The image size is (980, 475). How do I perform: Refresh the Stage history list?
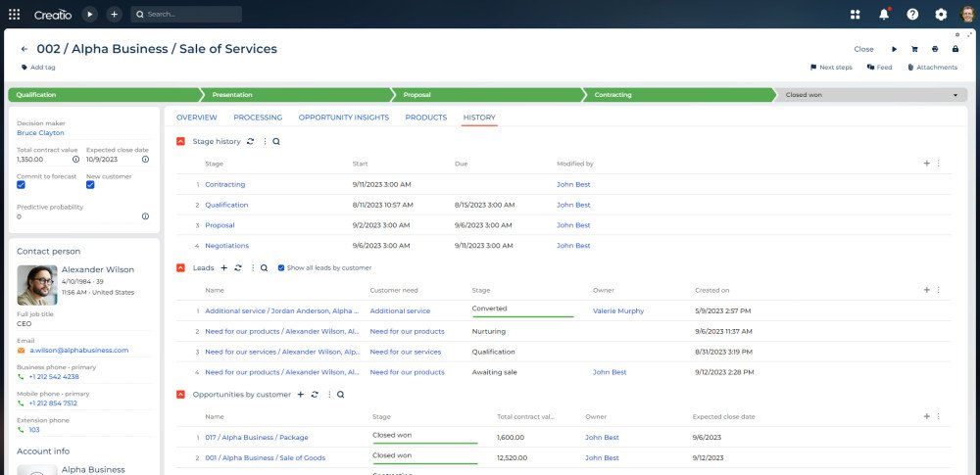(x=250, y=141)
